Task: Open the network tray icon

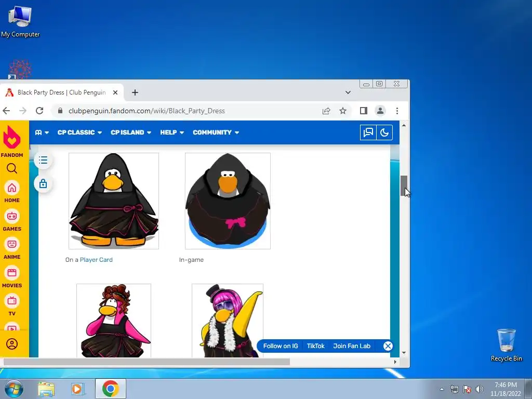Action: (454, 389)
